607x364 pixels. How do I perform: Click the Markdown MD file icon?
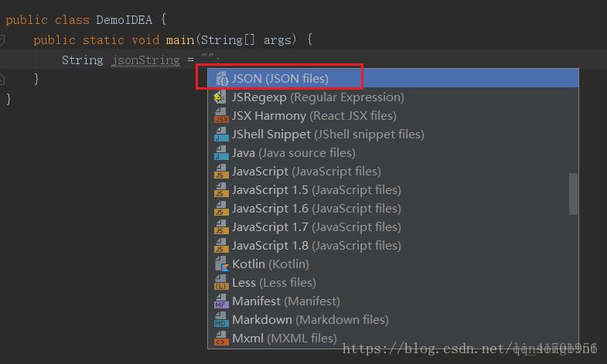coord(221,320)
